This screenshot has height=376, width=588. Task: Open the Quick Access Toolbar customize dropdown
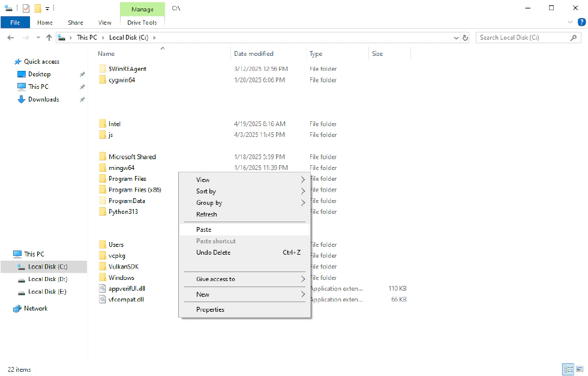pyautogui.click(x=47, y=8)
